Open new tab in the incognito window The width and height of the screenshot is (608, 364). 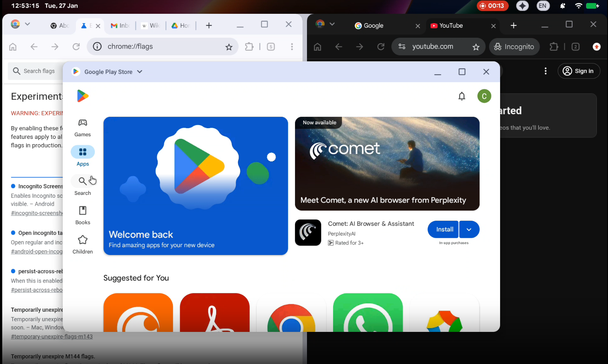(514, 25)
